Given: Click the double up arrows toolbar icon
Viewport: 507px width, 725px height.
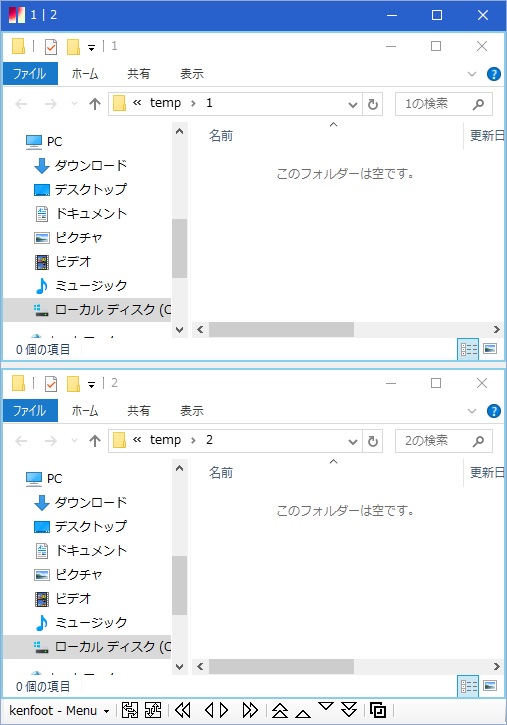Looking at the screenshot, I should (x=280, y=710).
